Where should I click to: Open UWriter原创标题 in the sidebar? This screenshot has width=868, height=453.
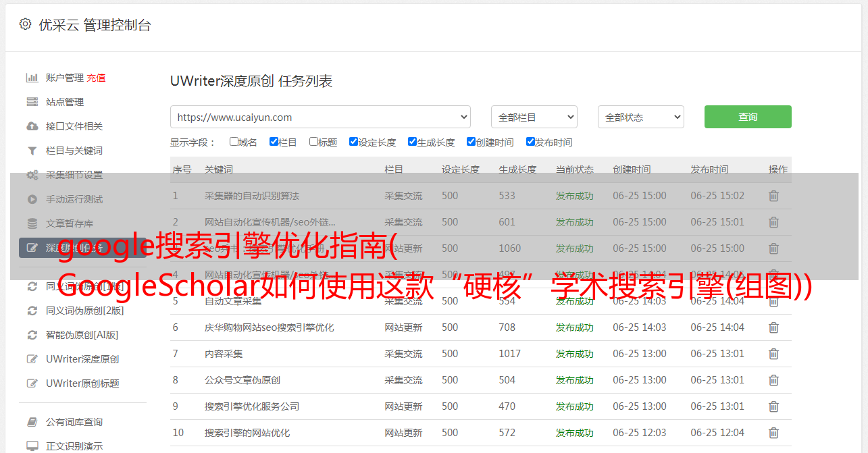82,383
